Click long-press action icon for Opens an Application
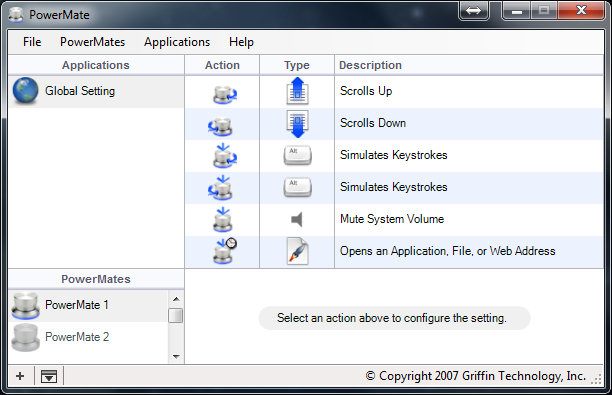Viewport: 612px width, 395px height. (225, 251)
